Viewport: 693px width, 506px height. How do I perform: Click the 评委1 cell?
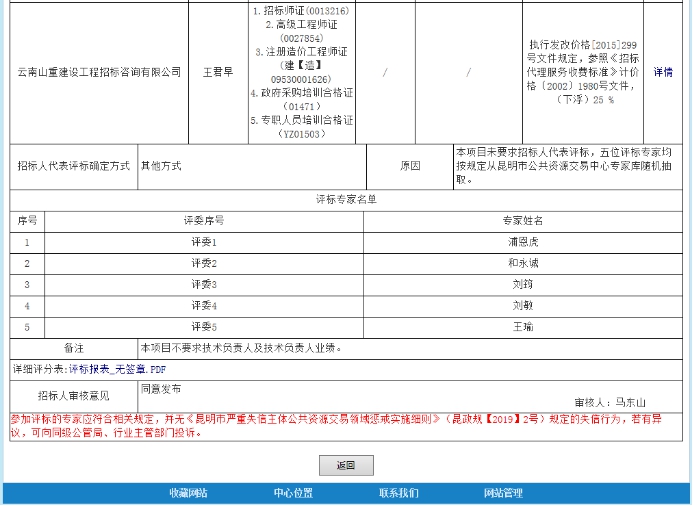pyautogui.click(x=204, y=242)
